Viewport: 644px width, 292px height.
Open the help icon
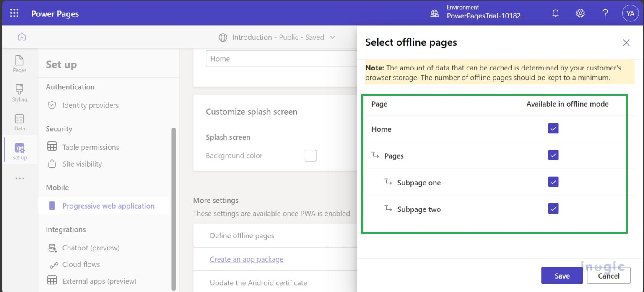click(x=605, y=13)
